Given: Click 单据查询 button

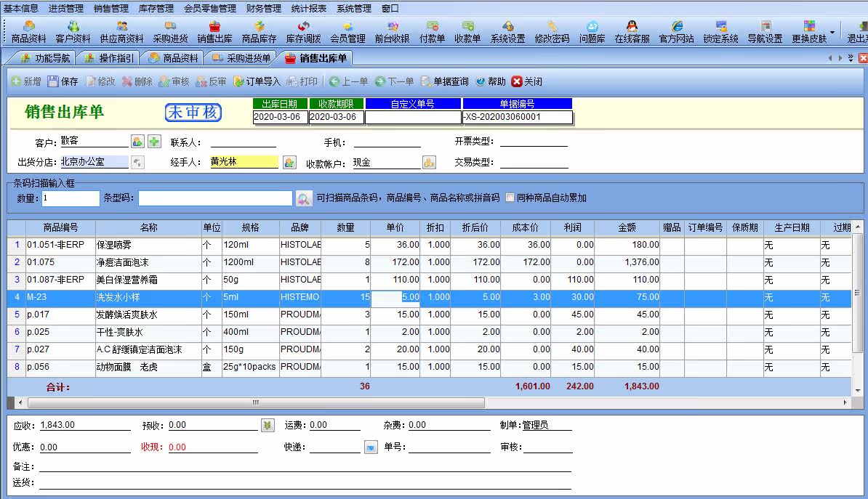Looking at the screenshot, I should [x=444, y=81].
